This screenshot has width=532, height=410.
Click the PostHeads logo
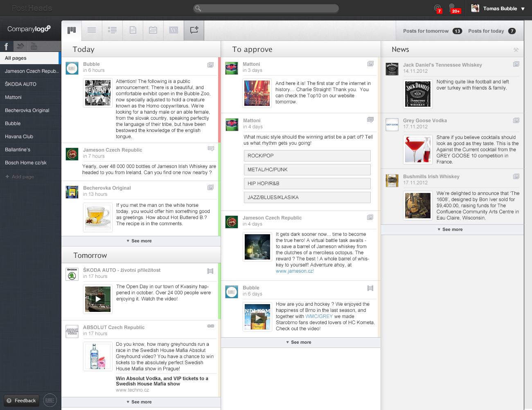32,8
